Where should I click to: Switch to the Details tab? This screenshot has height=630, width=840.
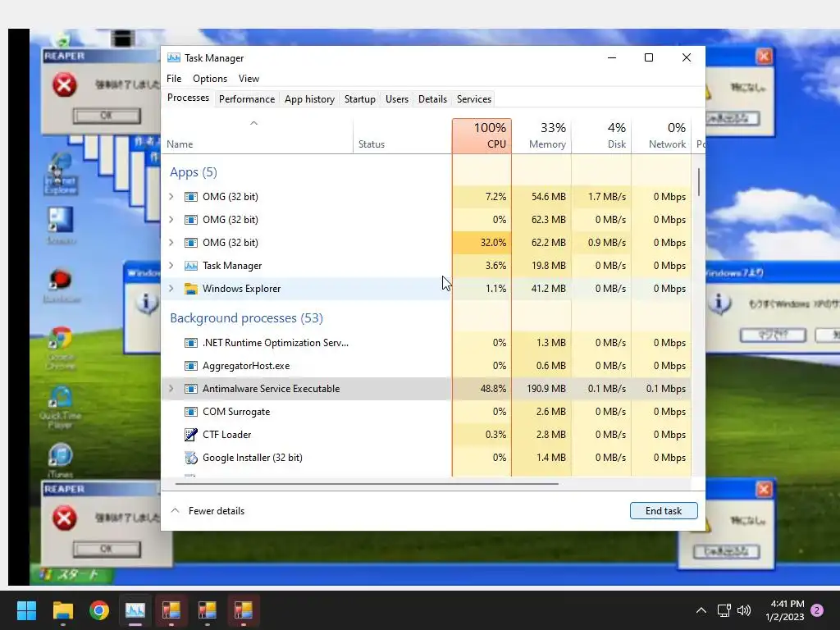tap(432, 99)
